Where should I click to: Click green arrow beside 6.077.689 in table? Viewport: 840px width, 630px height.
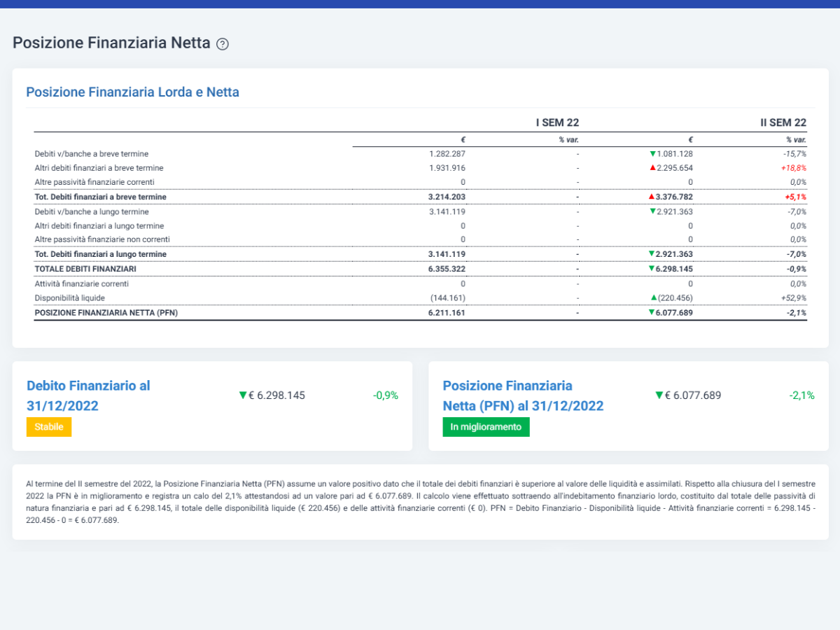[x=652, y=313]
